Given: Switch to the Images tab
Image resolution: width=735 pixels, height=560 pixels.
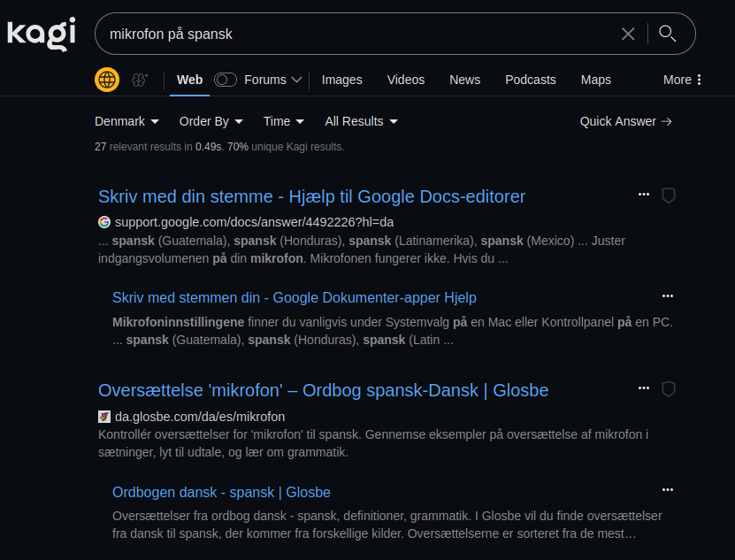Looking at the screenshot, I should pos(341,80).
